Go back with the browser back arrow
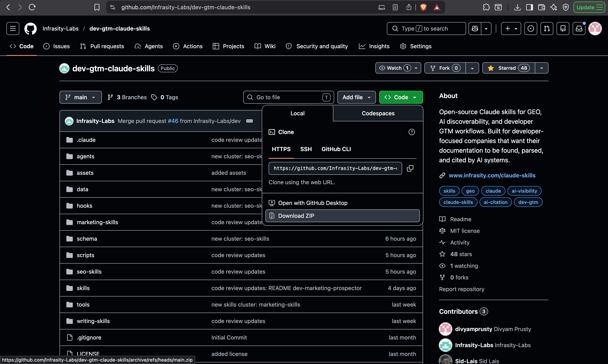 click(x=8, y=7)
